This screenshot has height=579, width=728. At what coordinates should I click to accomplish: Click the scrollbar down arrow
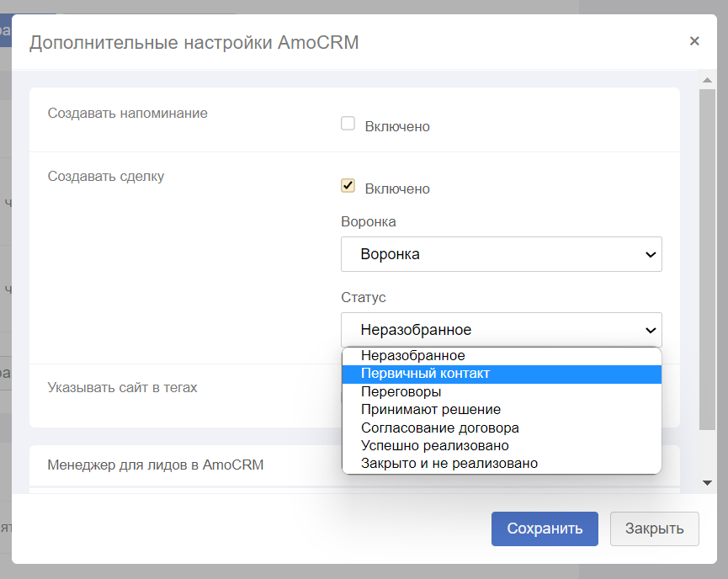coord(707,483)
